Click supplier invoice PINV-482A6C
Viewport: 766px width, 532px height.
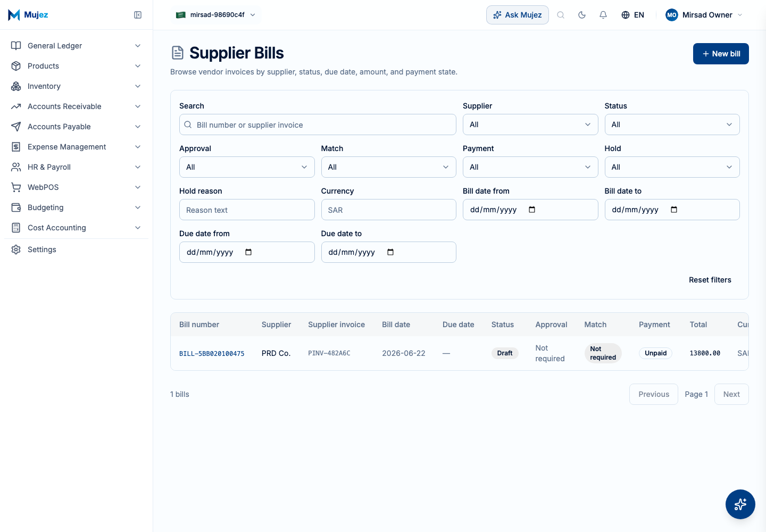click(329, 353)
